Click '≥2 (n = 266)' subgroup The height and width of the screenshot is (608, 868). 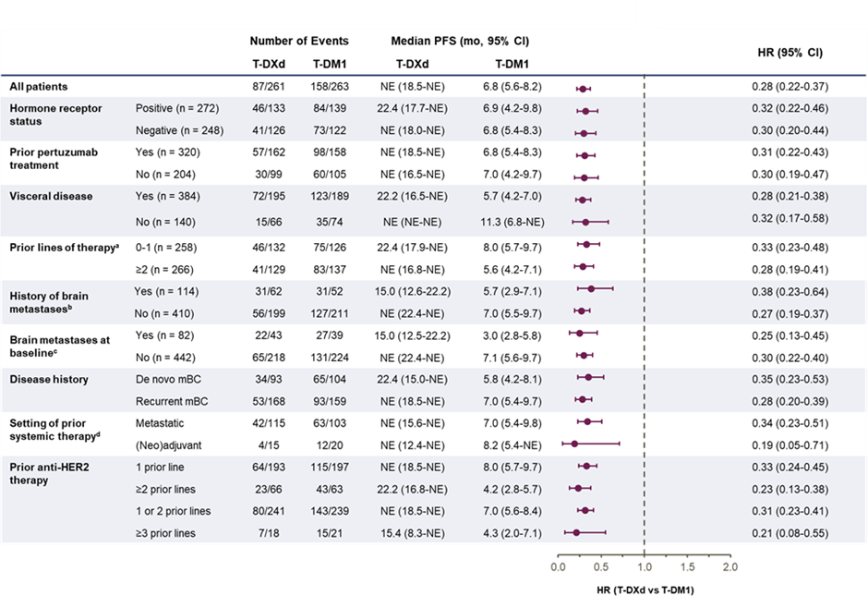point(164,269)
